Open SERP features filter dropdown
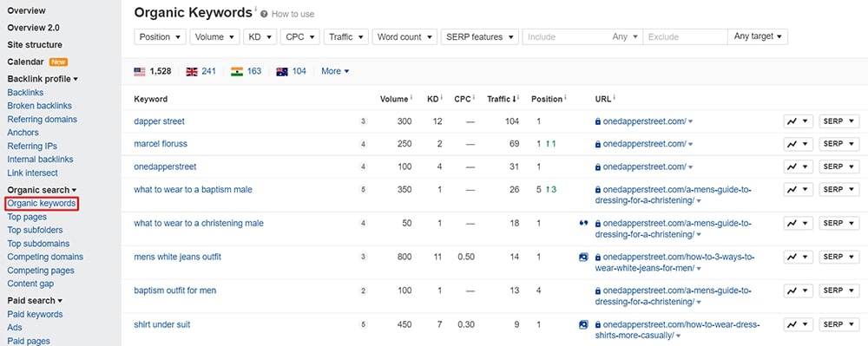Image resolution: width=868 pixels, height=346 pixels. pyautogui.click(x=480, y=37)
